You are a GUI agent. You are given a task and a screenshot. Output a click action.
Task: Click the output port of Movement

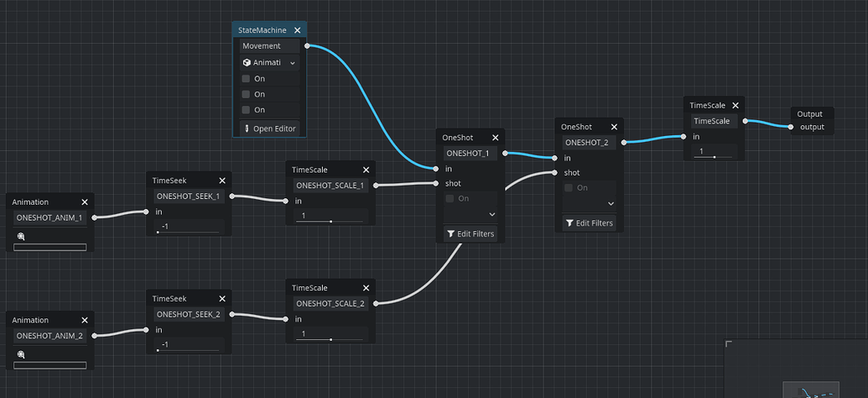tap(307, 46)
